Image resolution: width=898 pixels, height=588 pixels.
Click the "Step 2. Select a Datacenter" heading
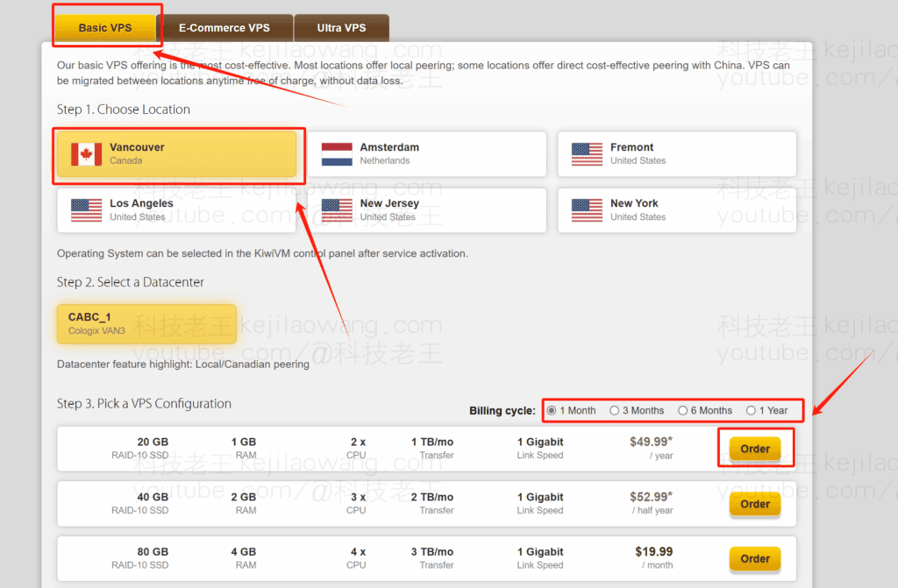tap(130, 282)
